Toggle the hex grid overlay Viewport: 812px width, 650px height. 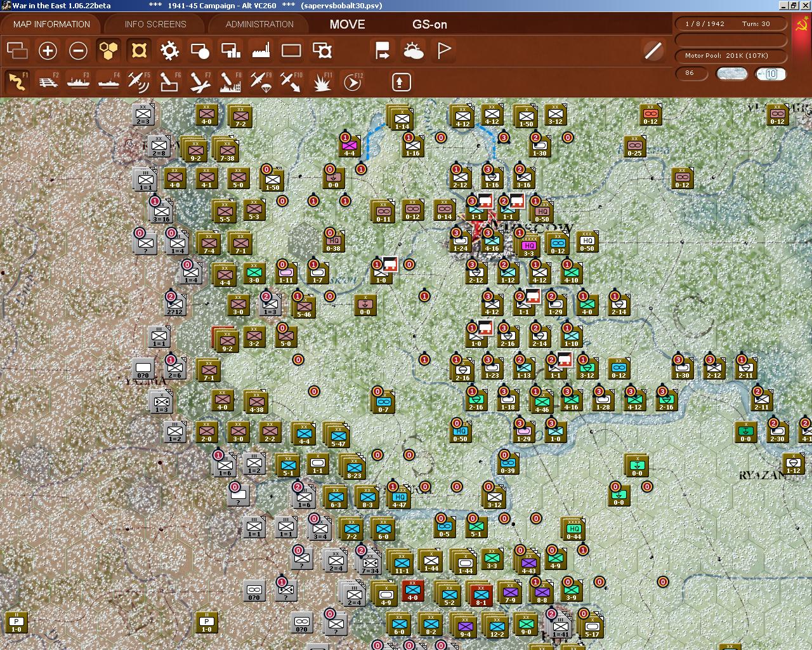(x=108, y=50)
